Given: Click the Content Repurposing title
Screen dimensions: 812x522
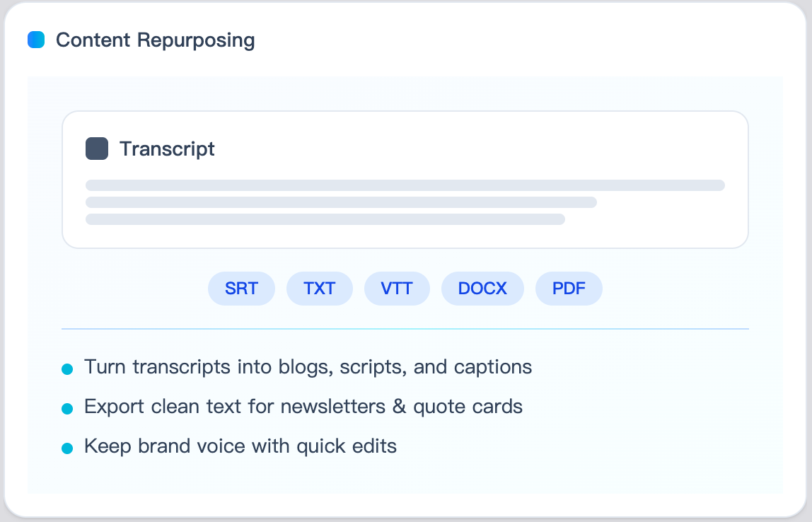Looking at the screenshot, I should [x=156, y=40].
